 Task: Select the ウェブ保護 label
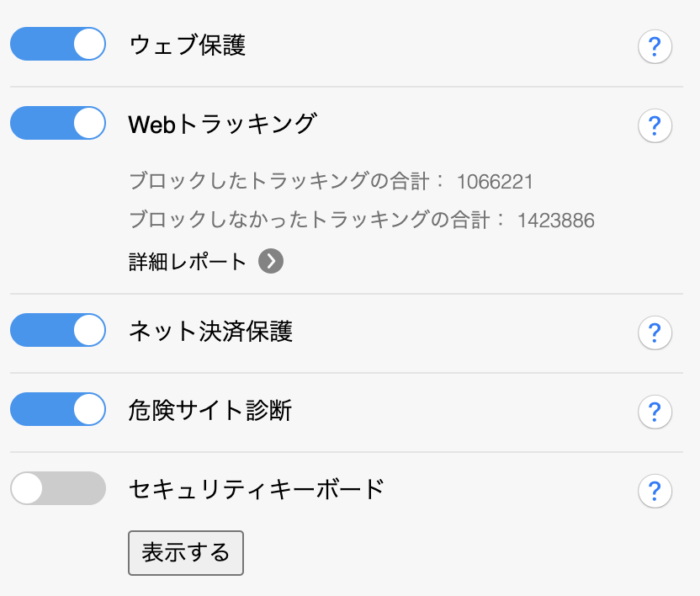(187, 45)
